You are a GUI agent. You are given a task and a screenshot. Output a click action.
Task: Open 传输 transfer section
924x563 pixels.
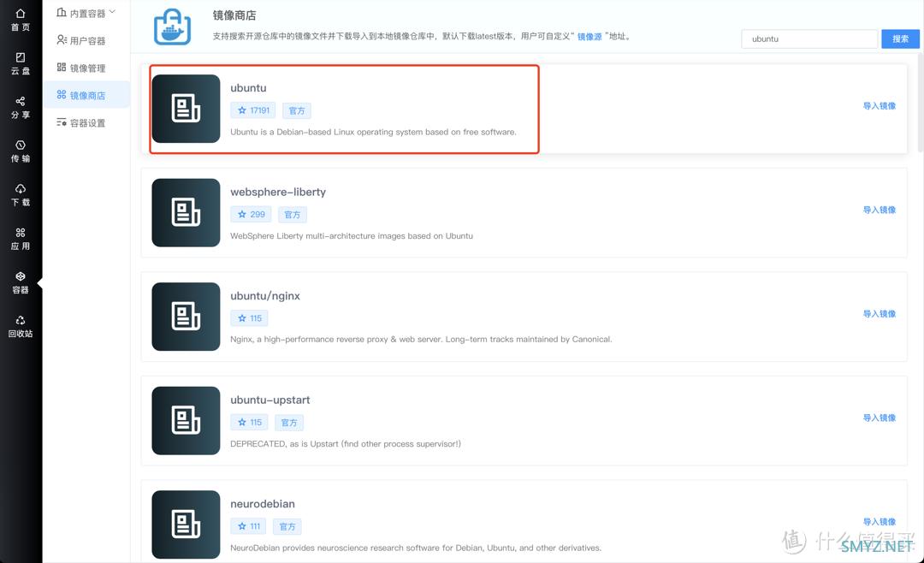click(21, 151)
